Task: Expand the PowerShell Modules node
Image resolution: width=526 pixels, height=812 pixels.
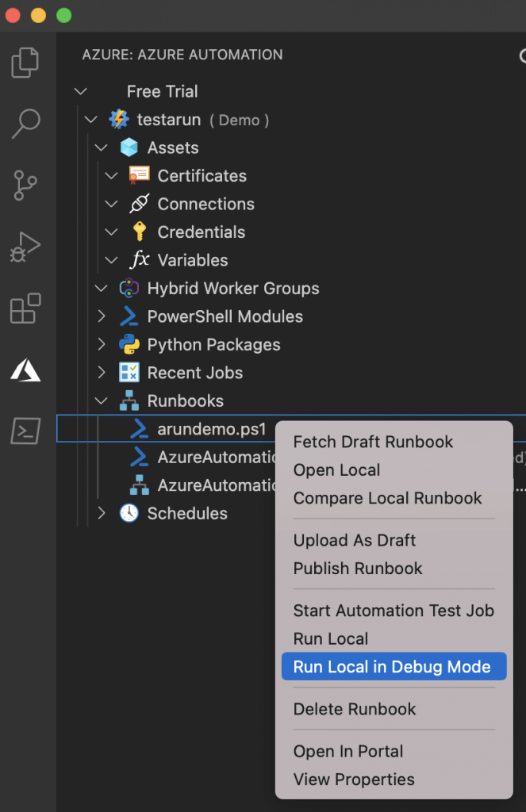Action: [102, 316]
